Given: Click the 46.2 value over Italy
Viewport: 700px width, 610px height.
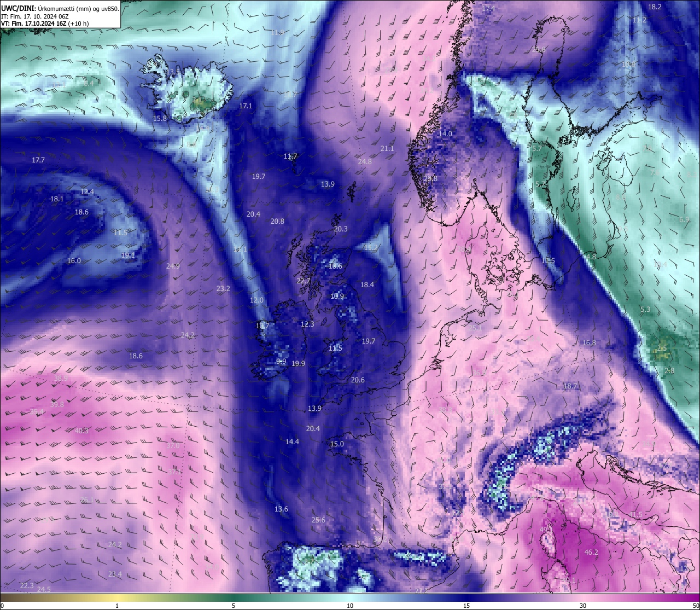Looking at the screenshot, I should click(x=591, y=553).
